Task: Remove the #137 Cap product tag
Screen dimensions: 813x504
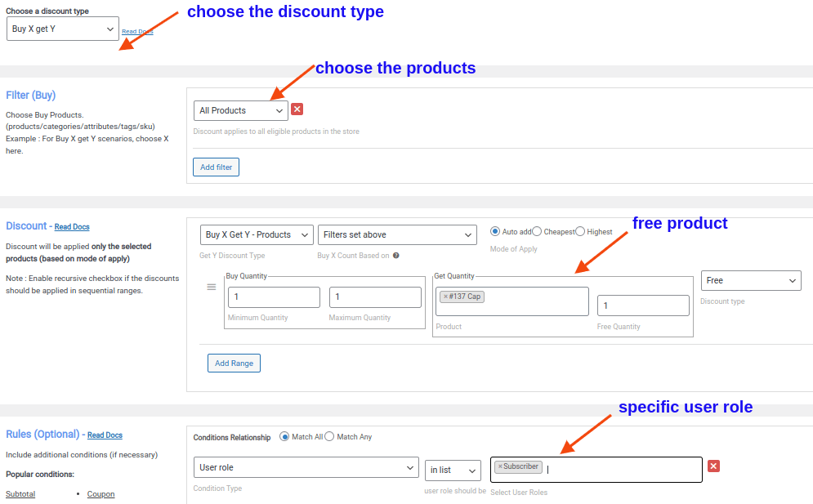Action: point(445,297)
